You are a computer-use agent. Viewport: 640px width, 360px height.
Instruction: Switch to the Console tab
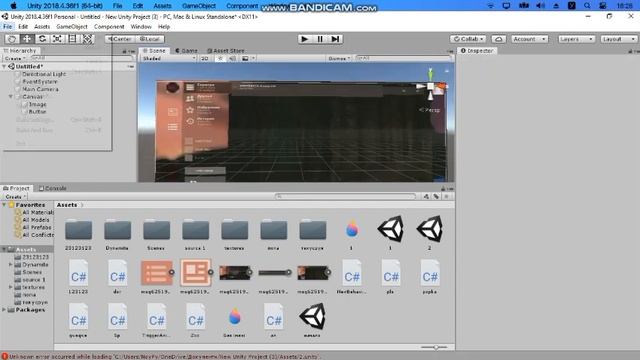tap(53, 188)
